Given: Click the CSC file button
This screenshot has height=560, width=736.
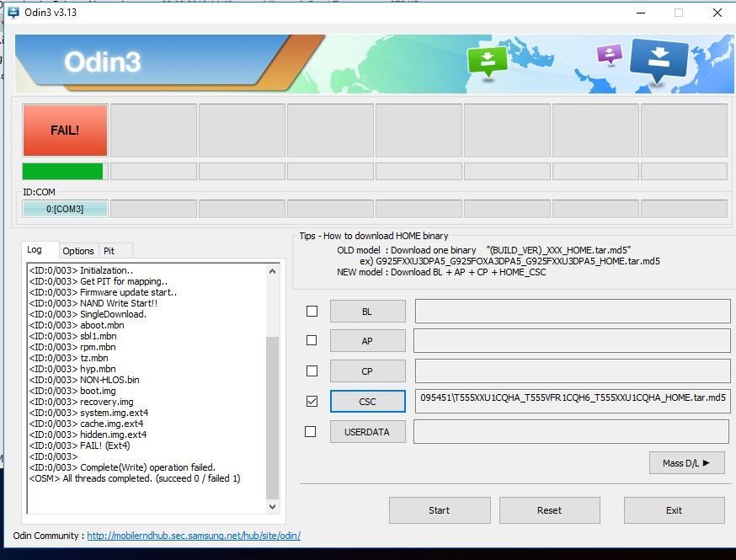Looking at the screenshot, I should [x=367, y=402].
